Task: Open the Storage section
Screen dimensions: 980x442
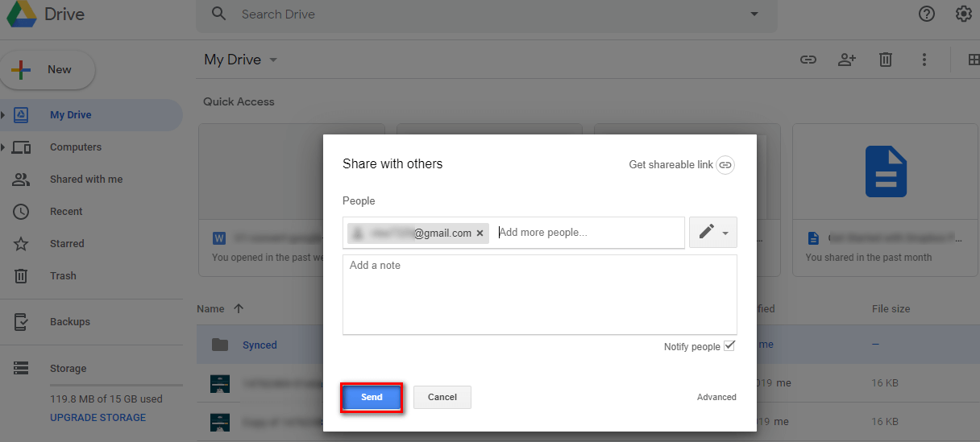Action: (68, 369)
